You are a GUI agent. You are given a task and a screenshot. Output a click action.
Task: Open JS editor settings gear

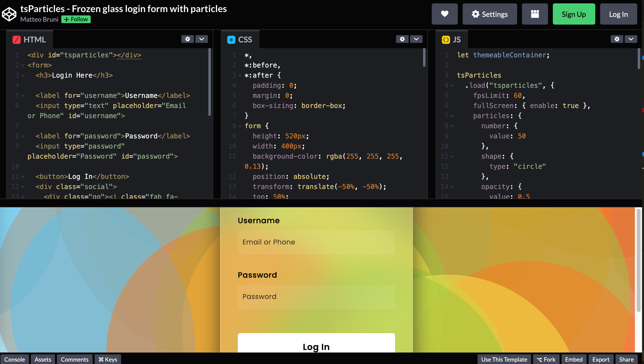click(x=617, y=39)
